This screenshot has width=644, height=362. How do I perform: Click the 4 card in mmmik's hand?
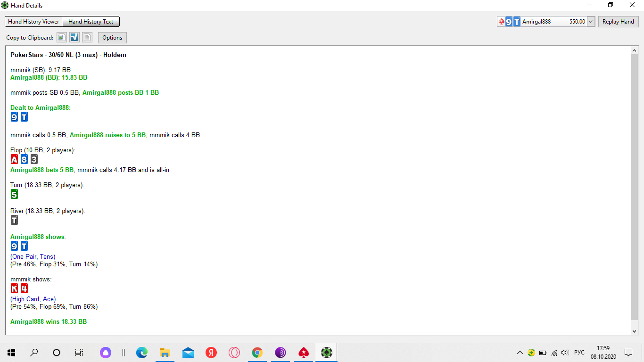point(24,288)
